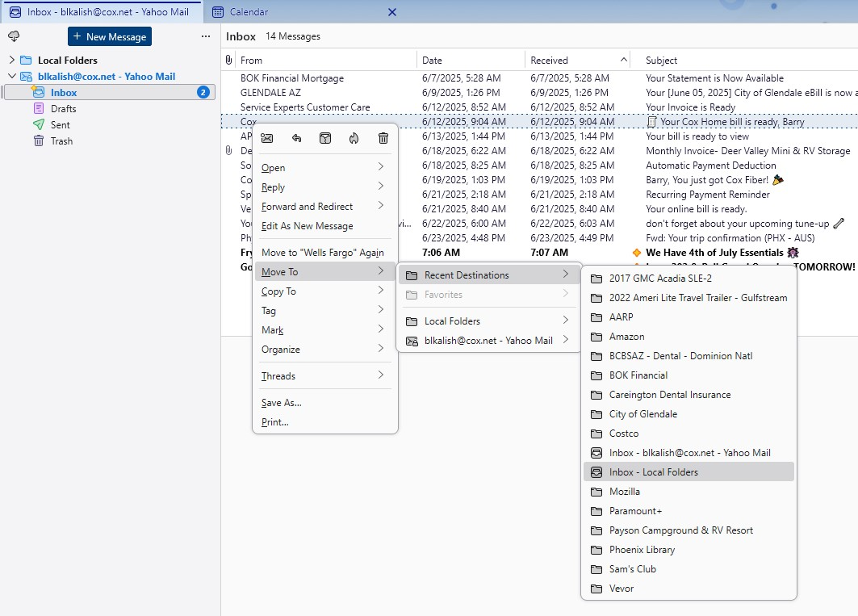Click the Get Messages cloud icon
This screenshot has height=616, width=858.
pyautogui.click(x=14, y=36)
